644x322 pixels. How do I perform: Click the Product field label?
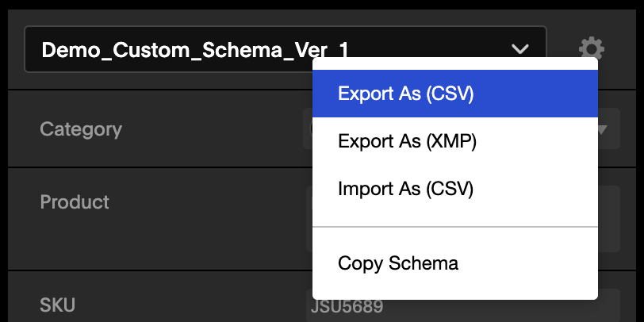tap(75, 201)
